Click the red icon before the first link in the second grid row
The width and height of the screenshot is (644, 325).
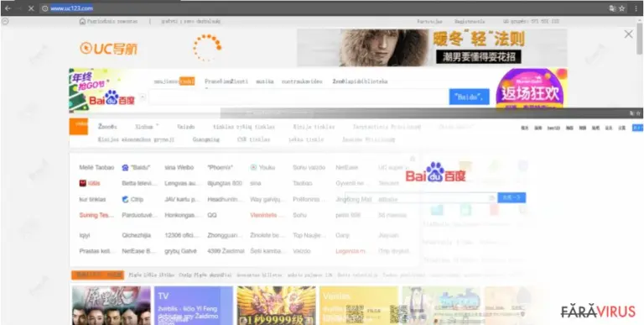(82, 183)
